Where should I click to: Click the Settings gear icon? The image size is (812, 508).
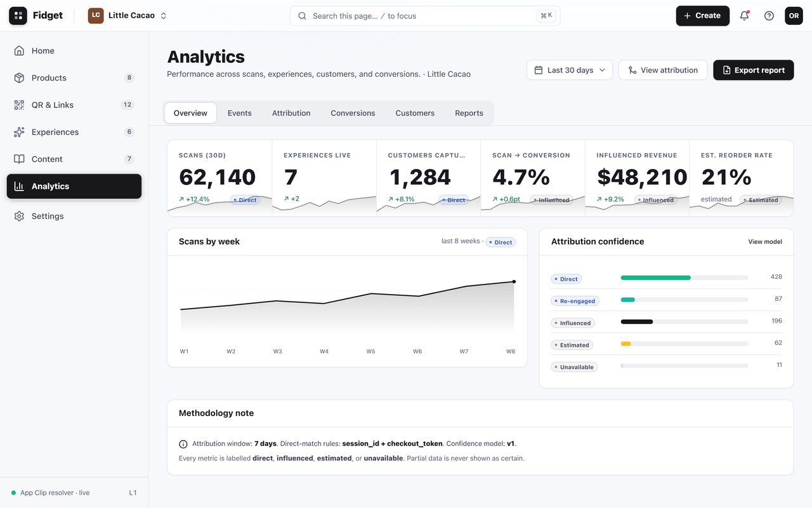pyautogui.click(x=19, y=216)
